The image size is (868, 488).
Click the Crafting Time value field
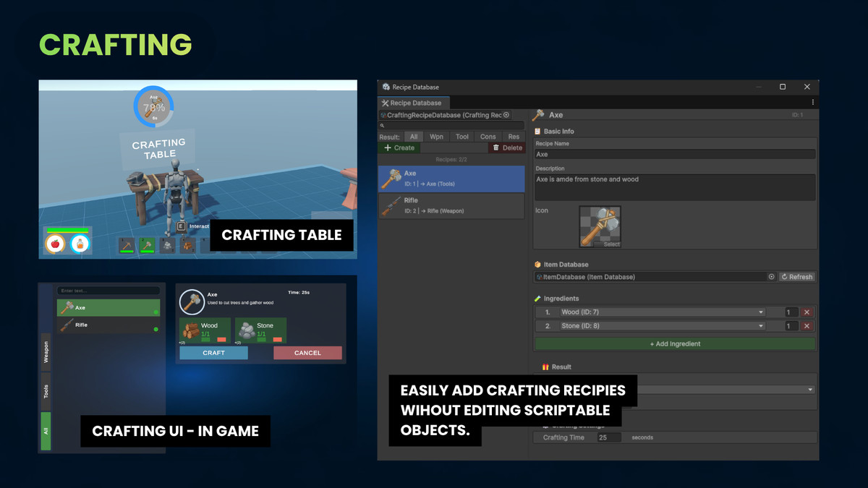[609, 437]
